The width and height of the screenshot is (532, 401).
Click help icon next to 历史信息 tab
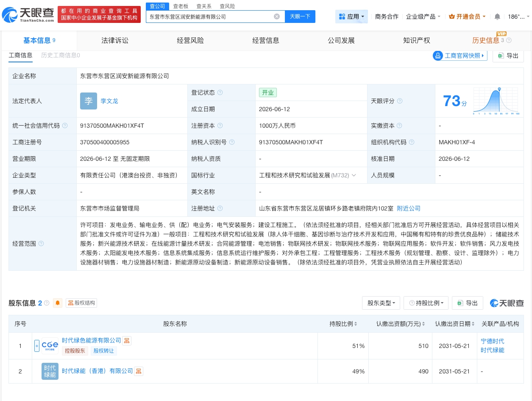tap(509, 40)
